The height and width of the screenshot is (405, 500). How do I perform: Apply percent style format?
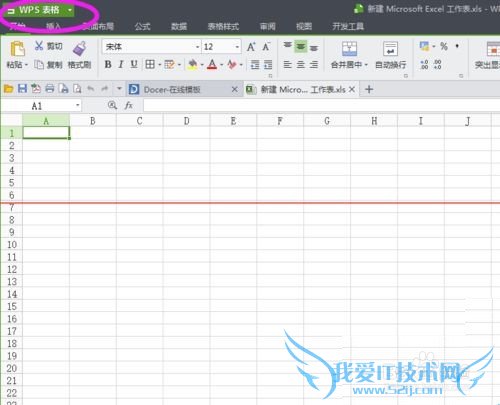[x=444, y=46]
